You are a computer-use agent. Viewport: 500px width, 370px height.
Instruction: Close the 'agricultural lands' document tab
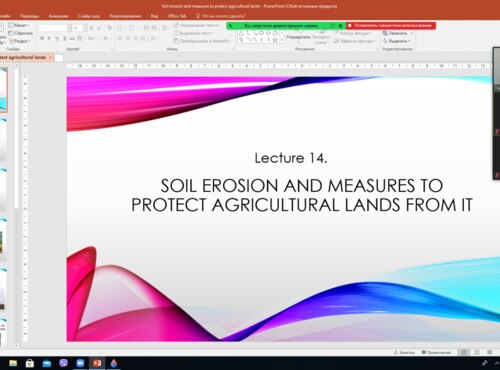pos(50,58)
